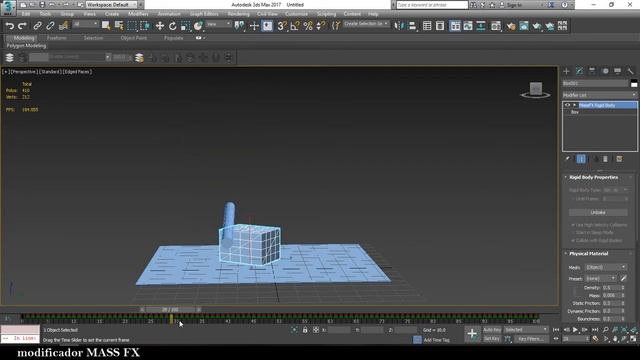The width and height of the screenshot is (640, 360).
Task: Open Create Selection Set dropdown
Action: click(x=366, y=24)
